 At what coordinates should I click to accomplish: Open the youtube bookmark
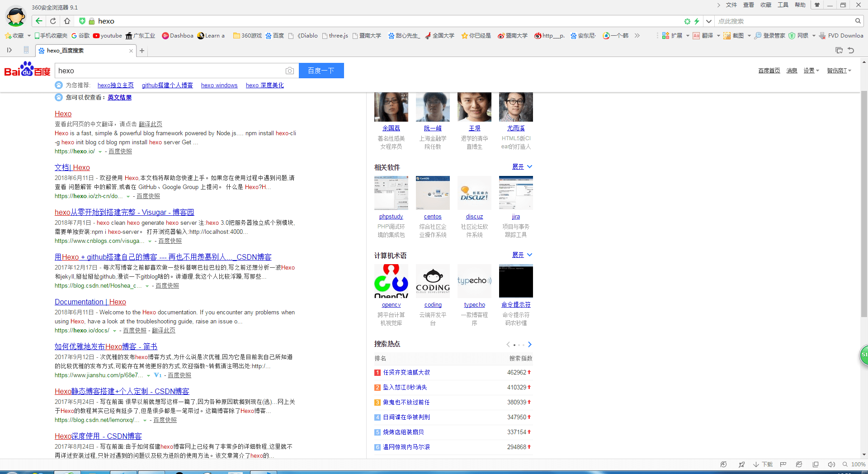tap(108, 36)
